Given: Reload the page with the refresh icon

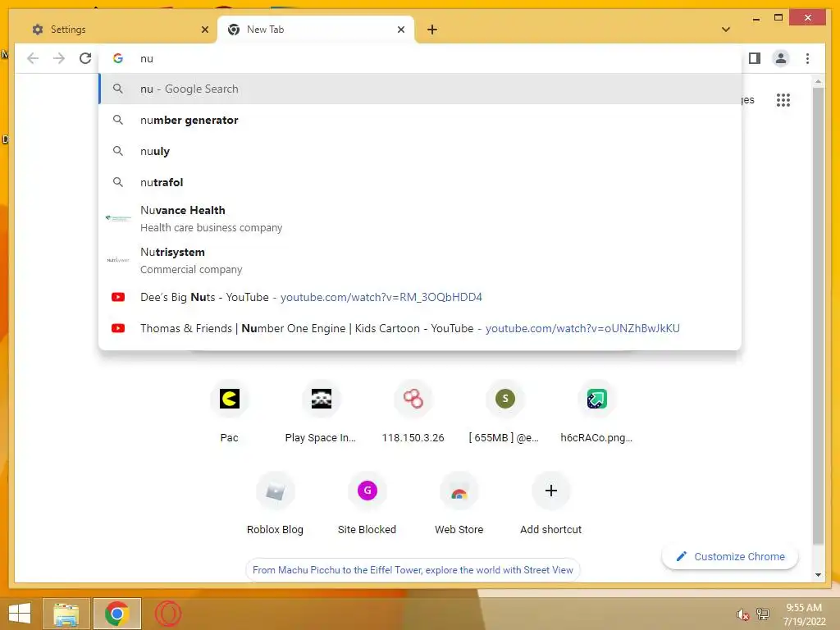Looking at the screenshot, I should 85,58.
